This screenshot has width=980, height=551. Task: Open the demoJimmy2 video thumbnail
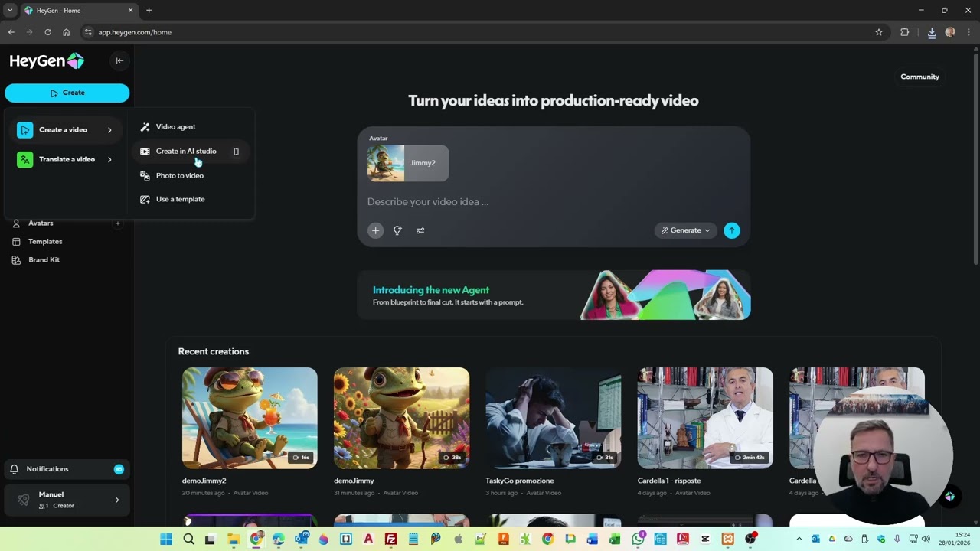tap(250, 418)
